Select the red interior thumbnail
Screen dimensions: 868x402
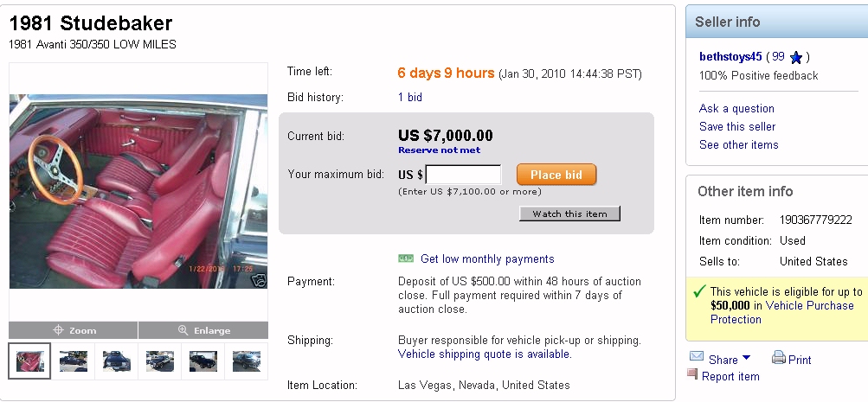pyautogui.click(x=29, y=361)
